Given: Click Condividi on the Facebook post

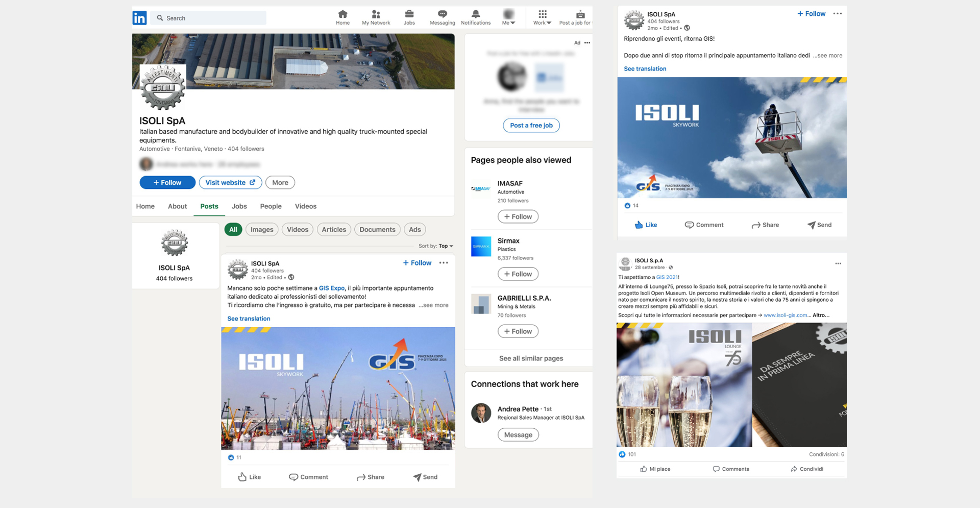Looking at the screenshot, I should [807, 469].
